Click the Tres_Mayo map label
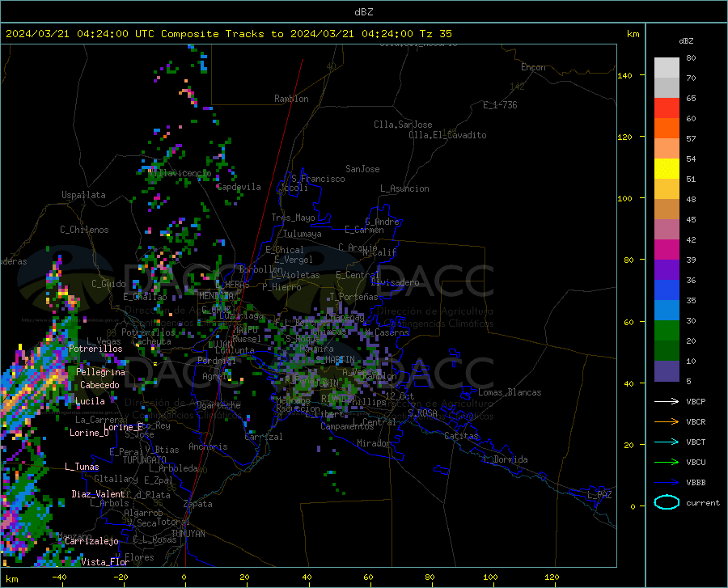 [294, 218]
